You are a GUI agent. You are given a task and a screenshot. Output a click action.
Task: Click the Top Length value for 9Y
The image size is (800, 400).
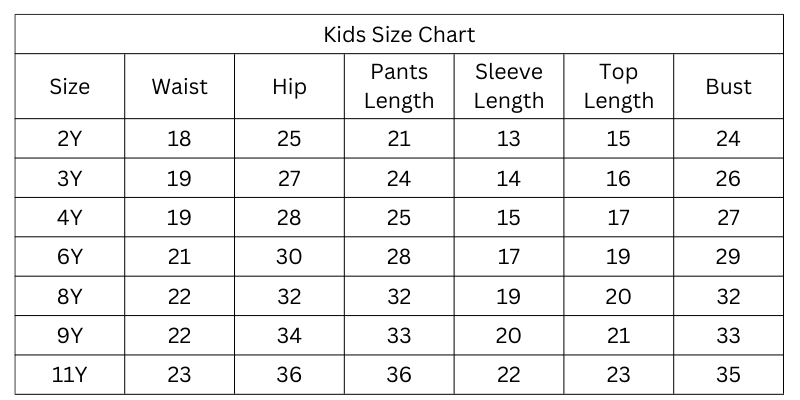pos(618,336)
